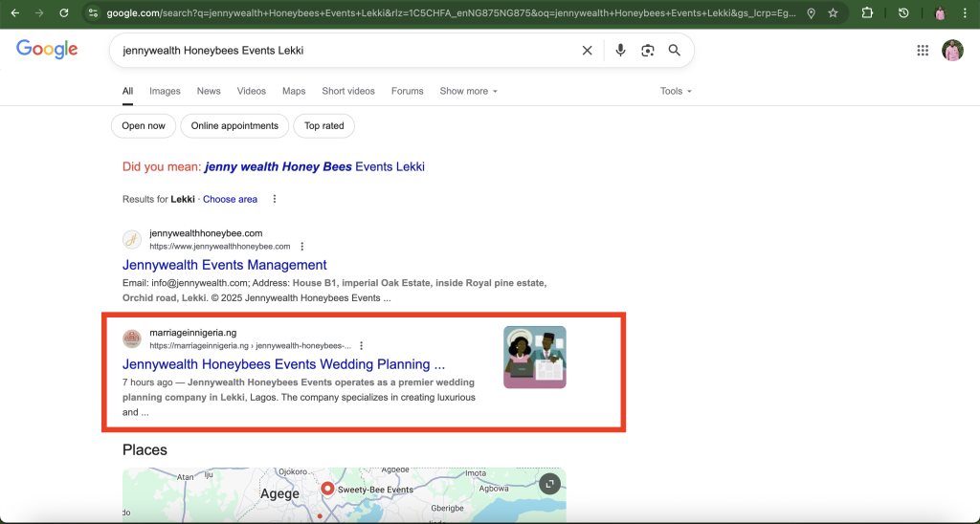980x524 pixels.
Task: Open the Extensions puzzle icon
Action: coord(867,13)
